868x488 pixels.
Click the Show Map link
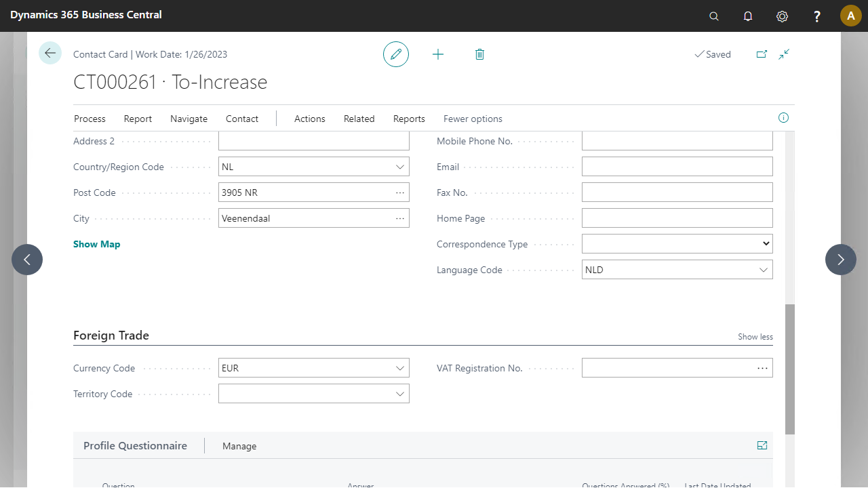pyautogui.click(x=96, y=244)
